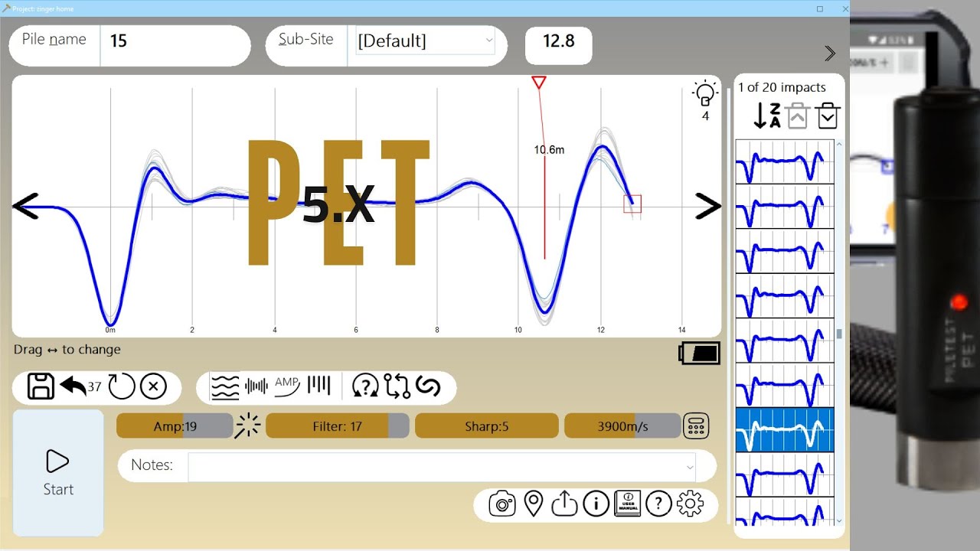Expand the Notes dropdown arrow
This screenshot has width=980, height=551.
690,466
